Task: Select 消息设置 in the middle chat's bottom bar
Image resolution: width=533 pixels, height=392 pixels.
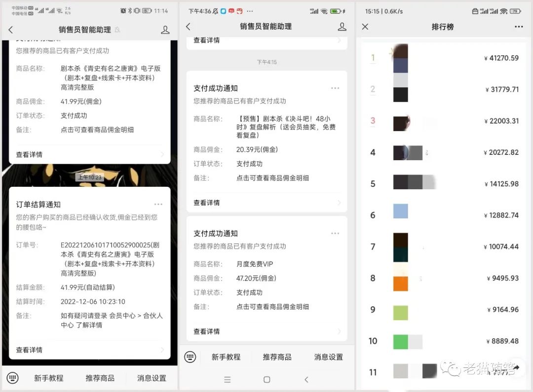Action: (328, 357)
